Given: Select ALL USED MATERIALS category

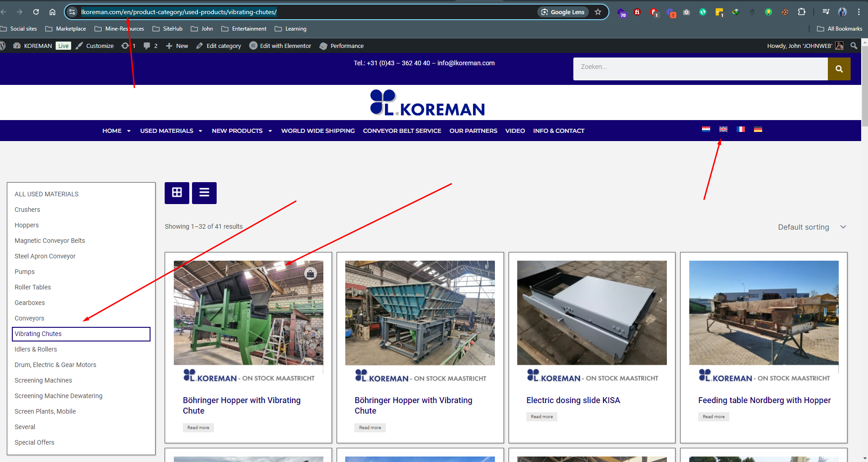Looking at the screenshot, I should 47,194.
